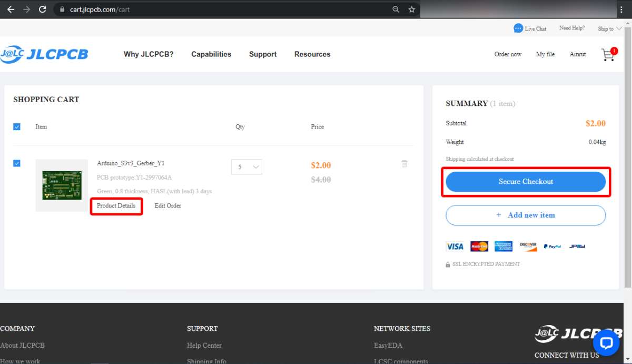Open the Capabilities menu
This screenshot has width=632, height=364.
[x=211, y=54]
